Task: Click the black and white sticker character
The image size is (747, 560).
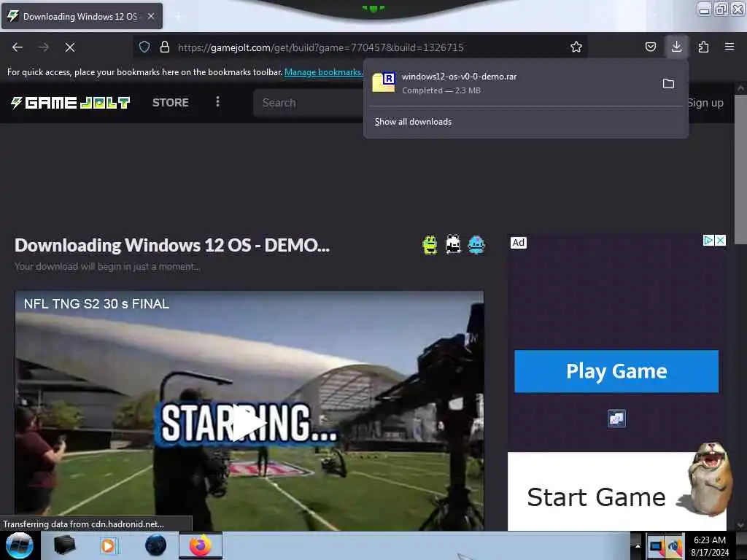Action: click(453, 244)
